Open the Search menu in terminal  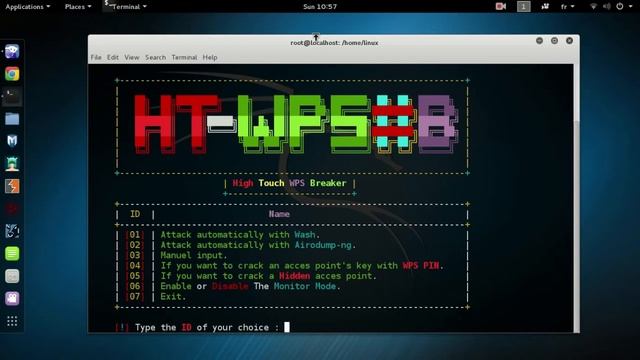[156, 58]
